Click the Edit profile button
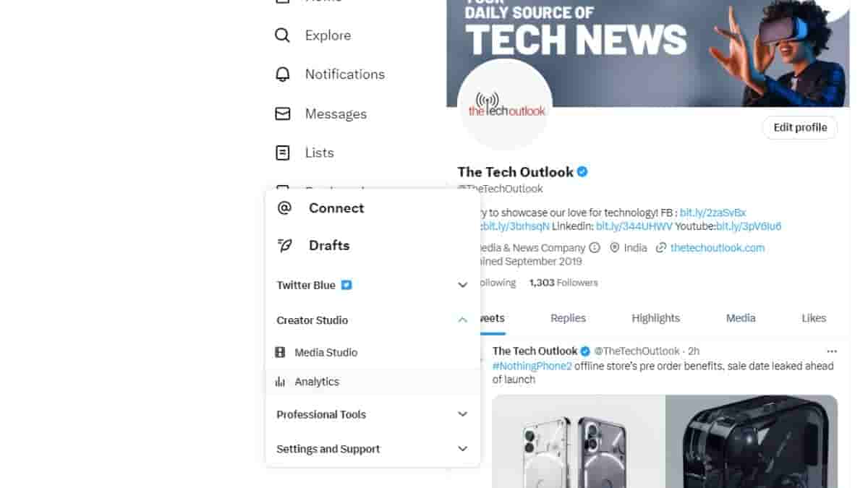 [800, 128]
